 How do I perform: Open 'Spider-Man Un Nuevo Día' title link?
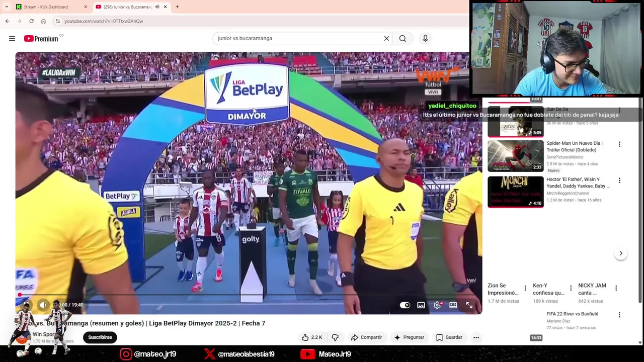click(x=574, y=146)
